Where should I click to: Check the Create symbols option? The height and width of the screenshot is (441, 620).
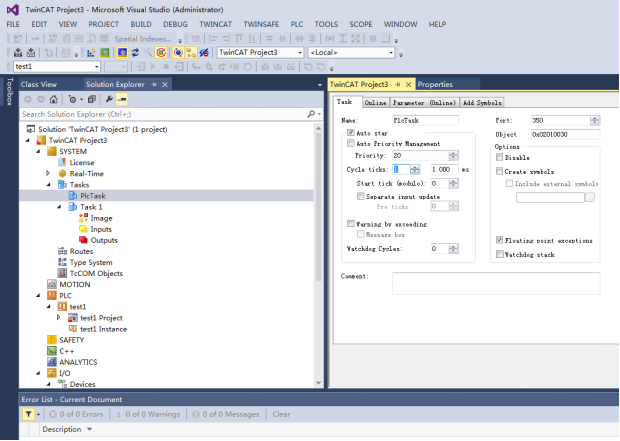[x=499, y=171]
